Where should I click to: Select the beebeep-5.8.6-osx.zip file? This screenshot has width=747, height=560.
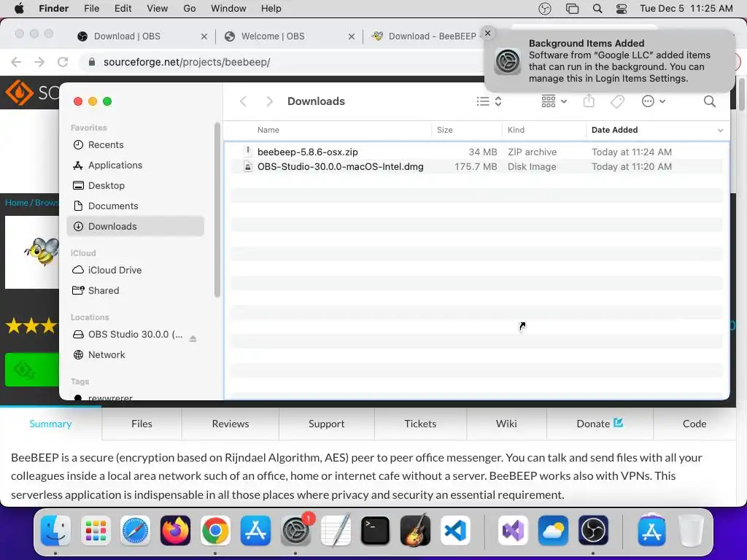(x=476, y=152)
